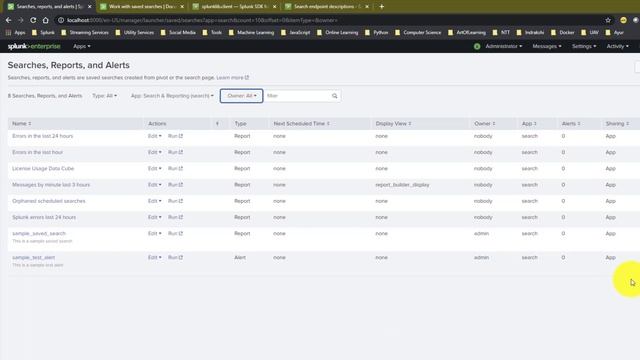Open the 'Owner: All' filter dropdown

pyautogui.click(x=242, y=96)
